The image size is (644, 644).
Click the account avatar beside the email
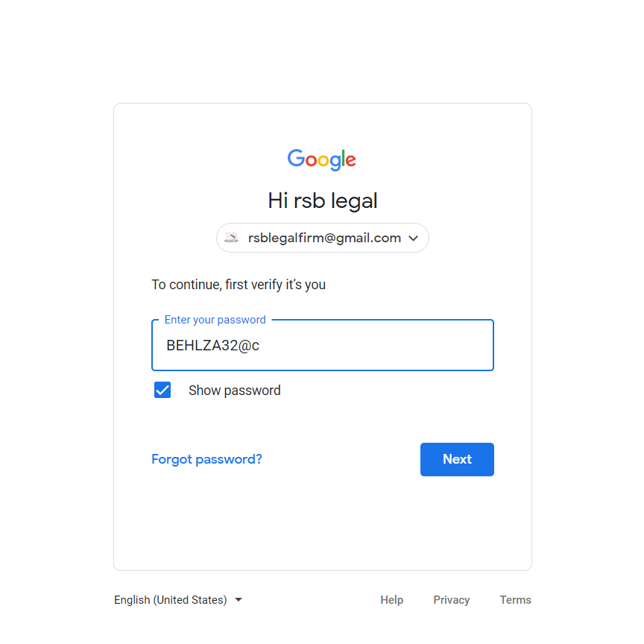232,239
